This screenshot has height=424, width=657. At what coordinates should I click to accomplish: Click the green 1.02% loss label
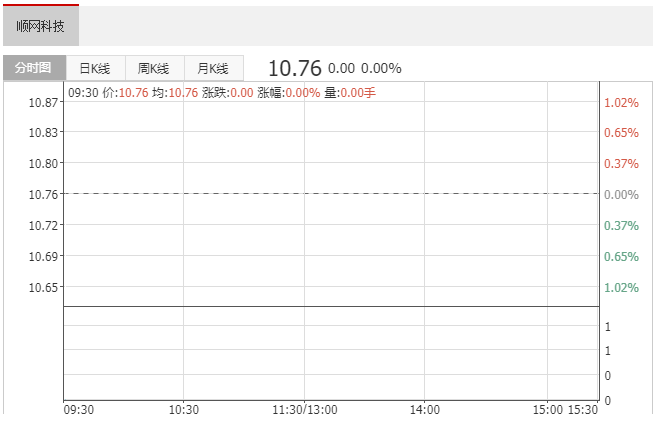click(621, 288)
